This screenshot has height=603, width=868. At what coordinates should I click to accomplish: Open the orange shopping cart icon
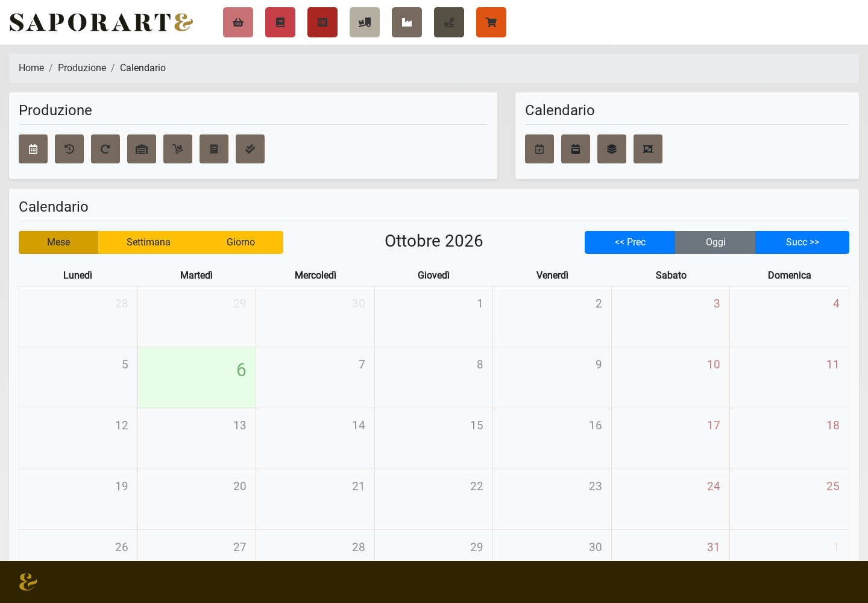(491, 22)
